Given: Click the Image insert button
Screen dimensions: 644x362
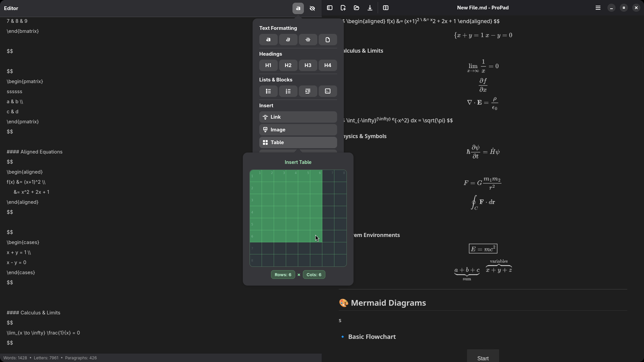Looking at the screenshot, I should 298,130.
